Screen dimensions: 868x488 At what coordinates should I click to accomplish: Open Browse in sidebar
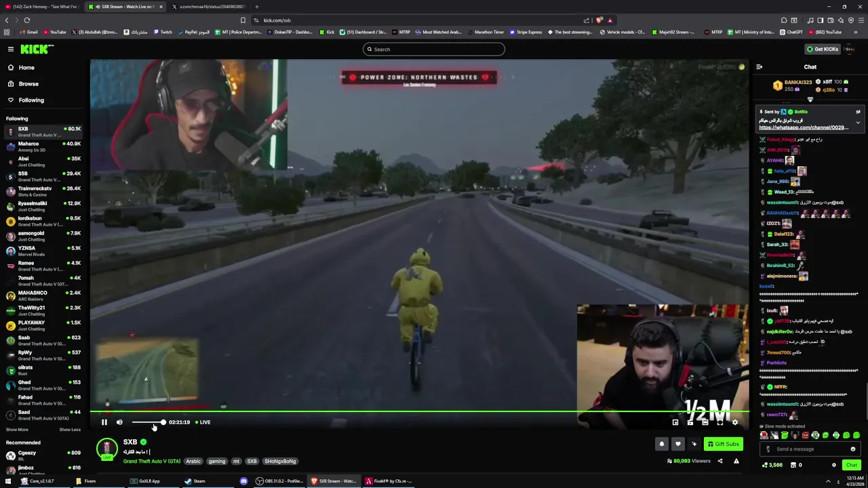click(x=28, y=83)
